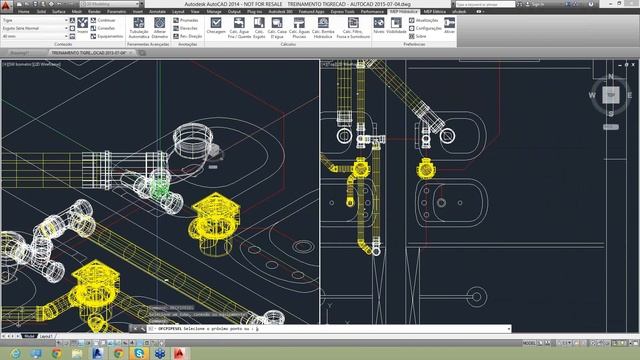Click the Prumadas annotation tool
This screenshot has width=640, height=360.
186,20
